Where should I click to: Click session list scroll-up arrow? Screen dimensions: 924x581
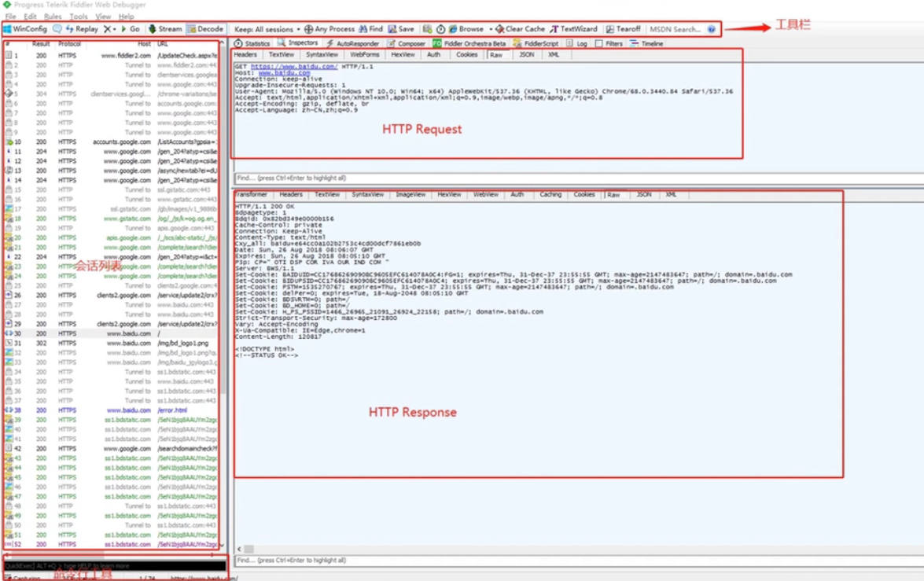click(222, 43)
